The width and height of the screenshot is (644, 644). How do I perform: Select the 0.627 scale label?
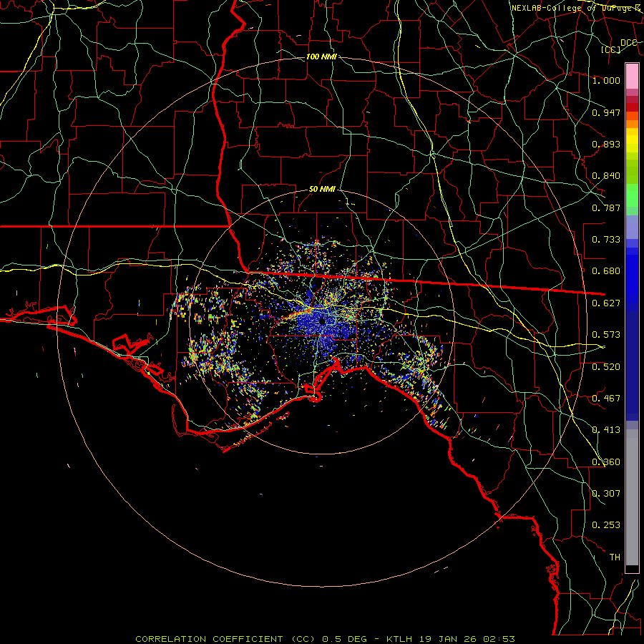[x=606, y=303]
